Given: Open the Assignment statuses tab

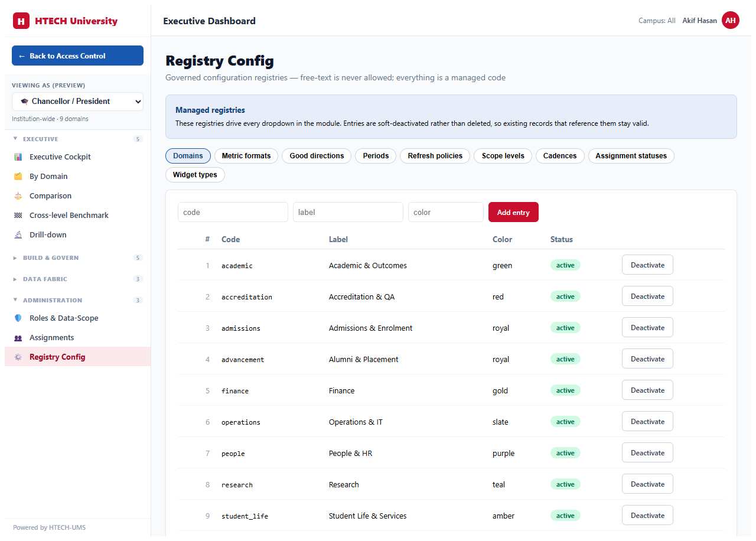Looking at the screenshot, I should coord(631,156).
